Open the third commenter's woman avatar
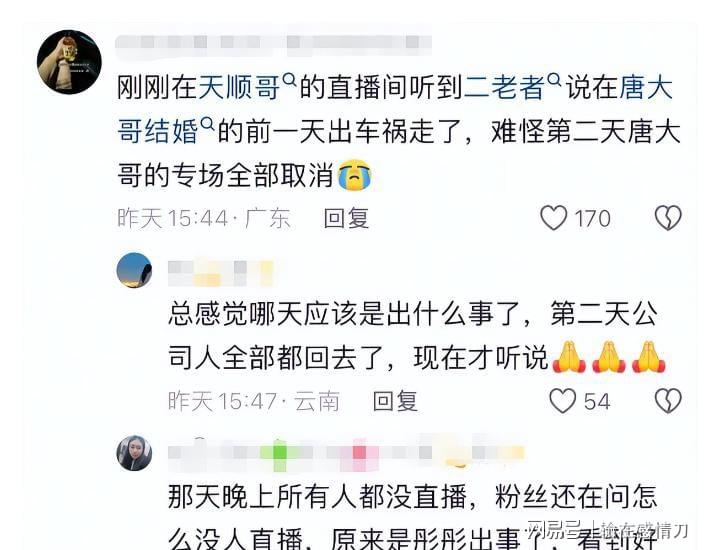This screenshot has width=708, height=550. point(134,453)
